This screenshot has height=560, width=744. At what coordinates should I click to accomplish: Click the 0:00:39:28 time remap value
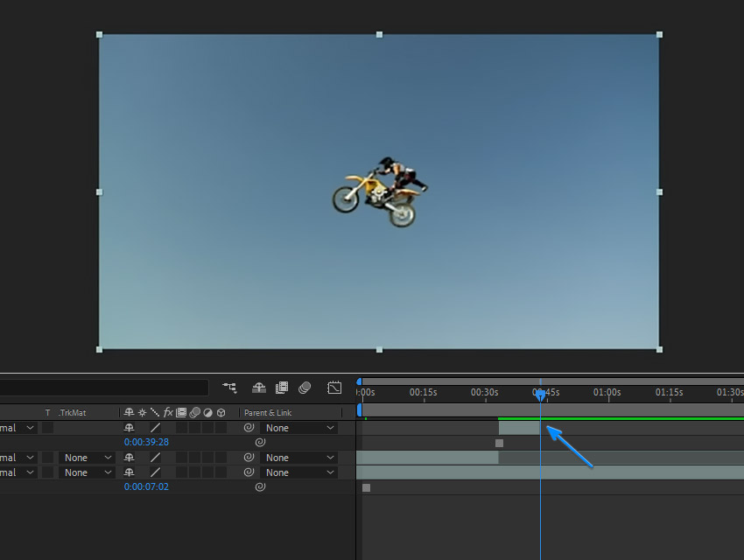[x=146, y=442]
